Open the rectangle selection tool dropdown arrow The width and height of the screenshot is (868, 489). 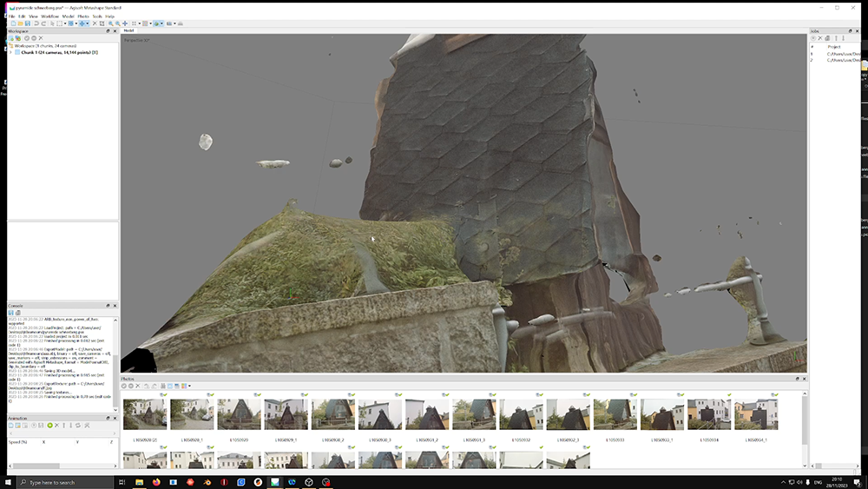65,23
